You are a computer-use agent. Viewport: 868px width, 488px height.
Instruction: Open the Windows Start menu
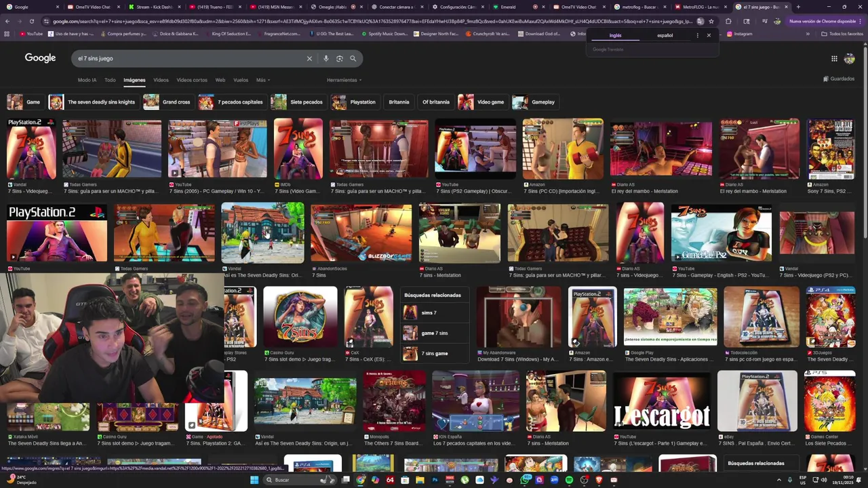(254, 480)
